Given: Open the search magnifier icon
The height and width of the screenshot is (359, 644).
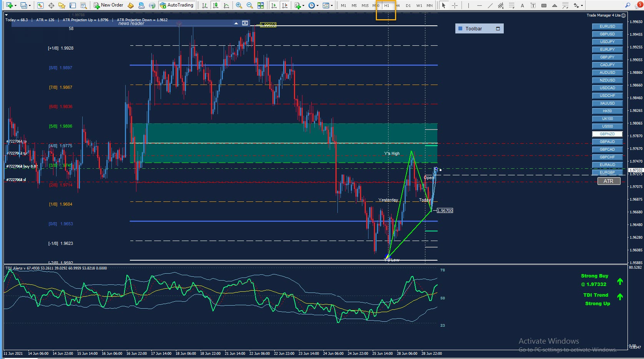Looking at the screenshot, I should (x=628, y=5).
